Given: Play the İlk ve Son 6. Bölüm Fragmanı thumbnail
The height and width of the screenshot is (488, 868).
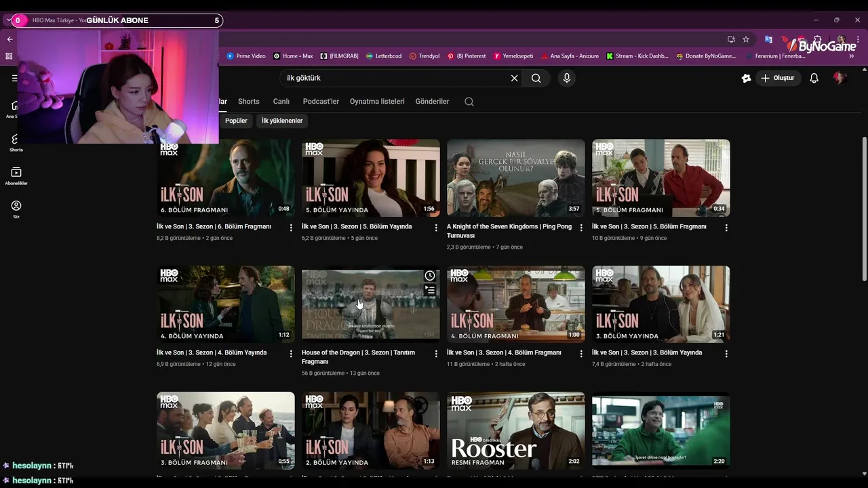Looking at the screenshot, I should click(x=226, y=178).
